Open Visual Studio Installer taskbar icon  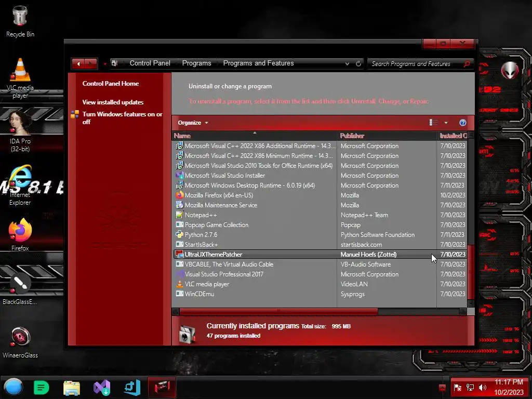coord(102,388)
